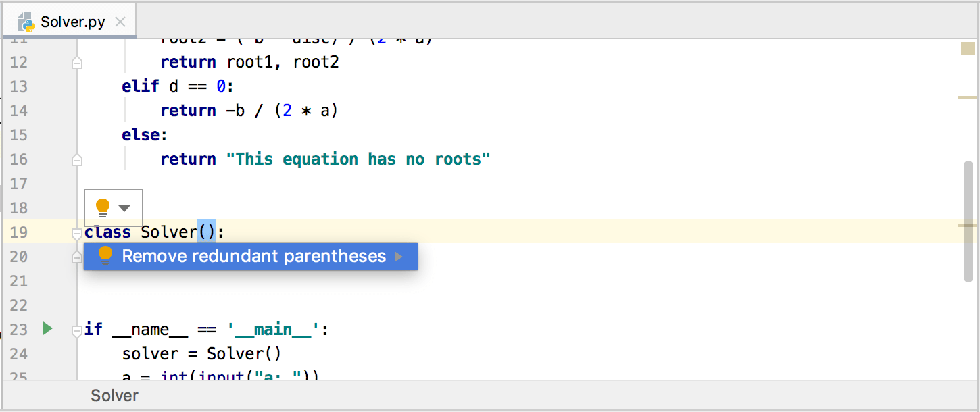Expand the submenu arrow of Remove redundant parentheses
This screenshot has height=412, width=980.
tap(398, 257)
